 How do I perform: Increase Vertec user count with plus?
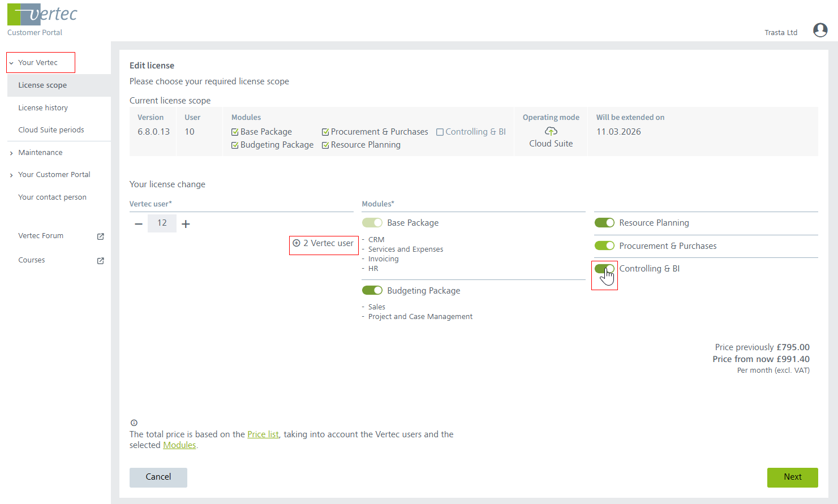[186, 224]
